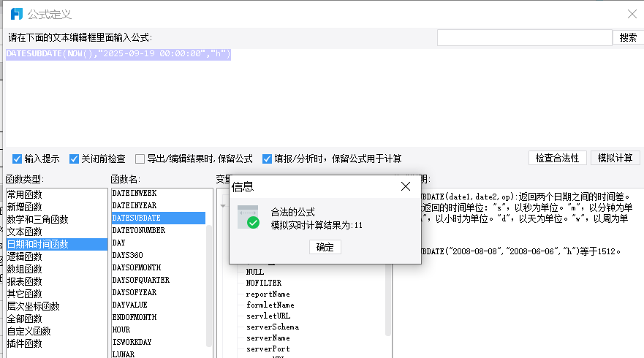Choose 逻辑函数 function type
Screen dimensions: 644x358
pyautogui.click(x=25, y=256)
